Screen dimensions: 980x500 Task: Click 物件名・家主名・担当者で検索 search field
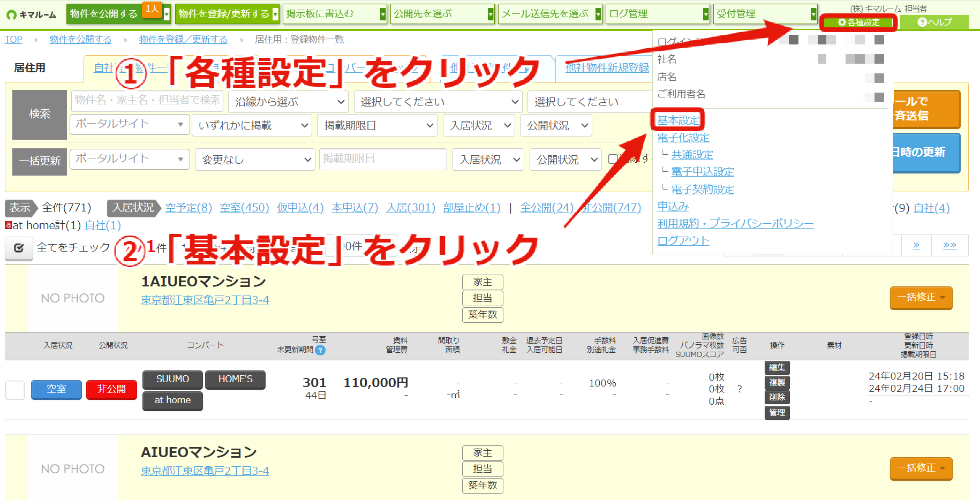[147, 100]
